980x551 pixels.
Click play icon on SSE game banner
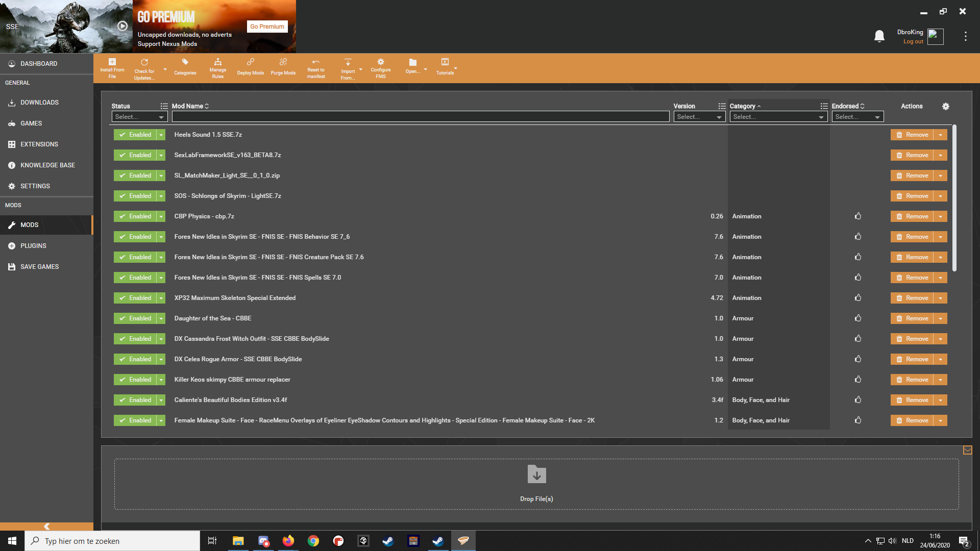(x=122, y=26)
